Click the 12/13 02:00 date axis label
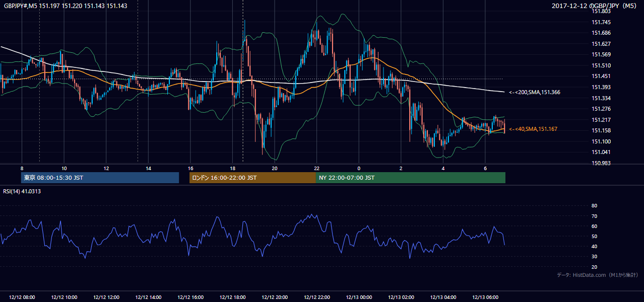The width and height of the screenshot is (644, 302). [x=401, y=297]
